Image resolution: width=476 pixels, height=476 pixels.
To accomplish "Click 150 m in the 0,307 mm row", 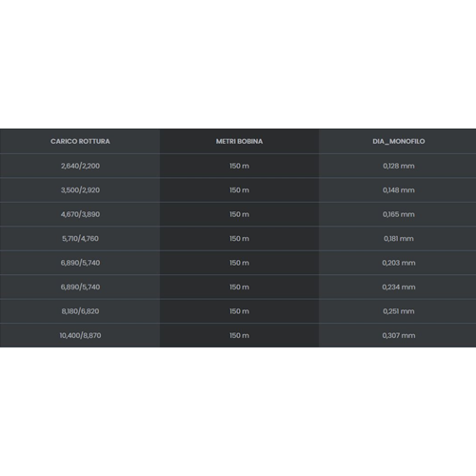I will [x=239, y=335].
